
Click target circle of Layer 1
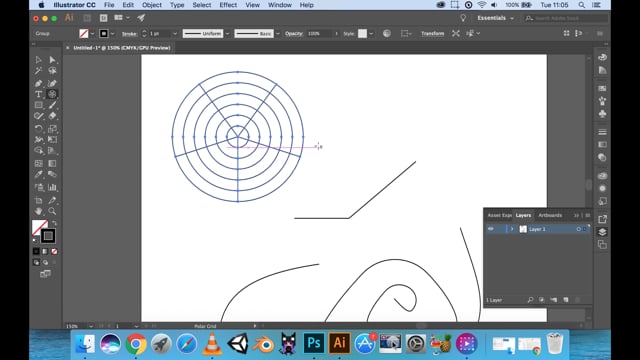pos(578,229)
